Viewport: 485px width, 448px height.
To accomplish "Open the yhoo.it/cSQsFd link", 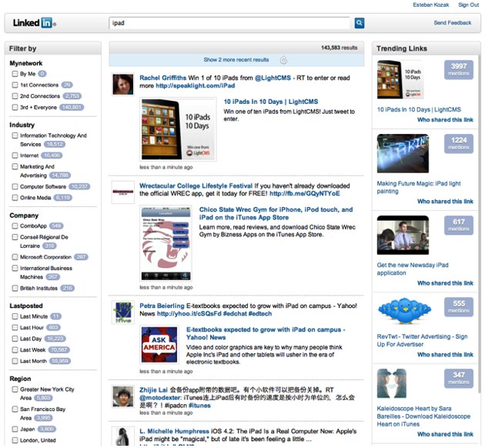I will [x=189, y=313].
